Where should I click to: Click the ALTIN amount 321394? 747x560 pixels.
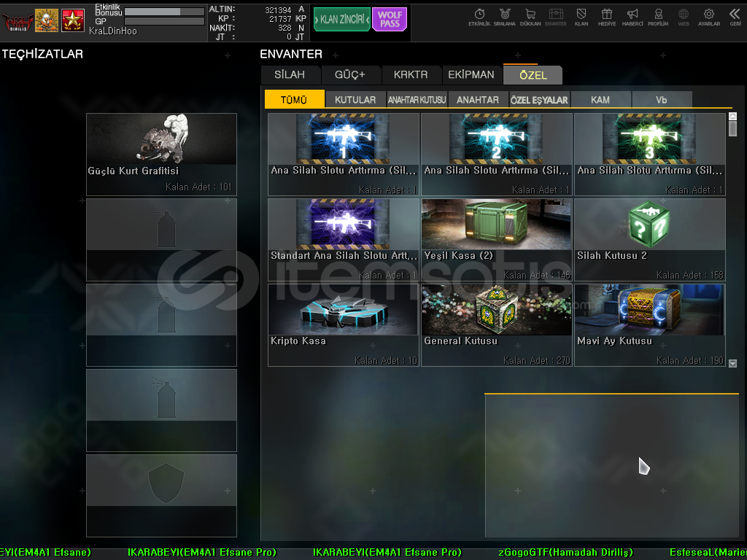tap(278, 10)
